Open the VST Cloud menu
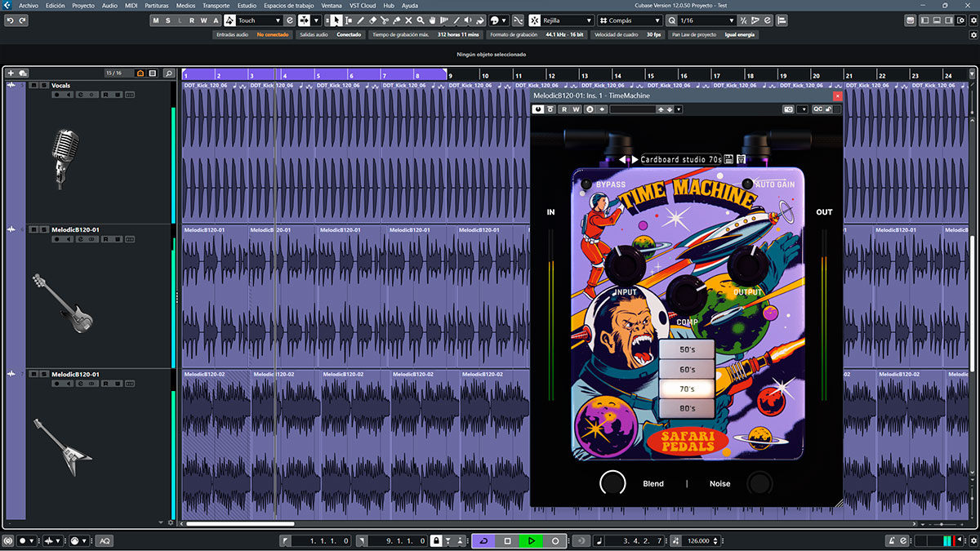Screen dimensions: 980x551 [363, 6]
